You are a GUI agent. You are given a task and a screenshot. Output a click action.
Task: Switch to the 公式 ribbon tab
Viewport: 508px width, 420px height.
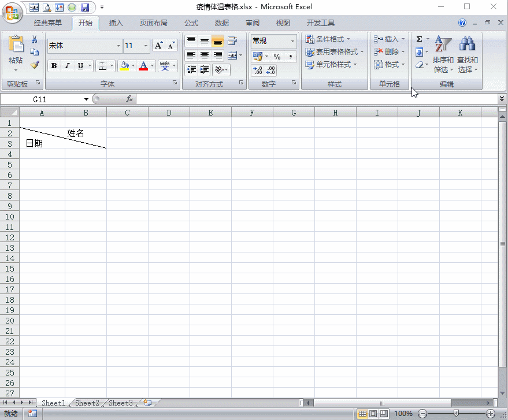191,23
